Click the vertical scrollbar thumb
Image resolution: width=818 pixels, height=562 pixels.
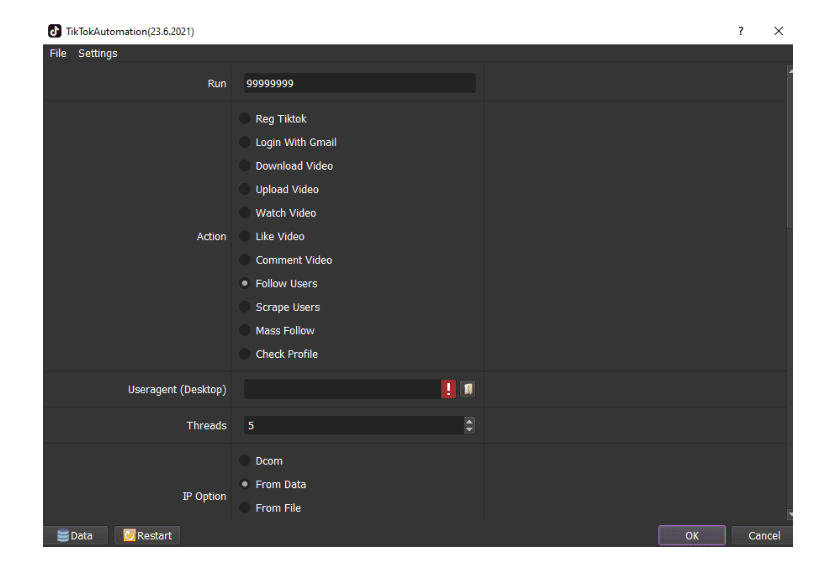790,151
